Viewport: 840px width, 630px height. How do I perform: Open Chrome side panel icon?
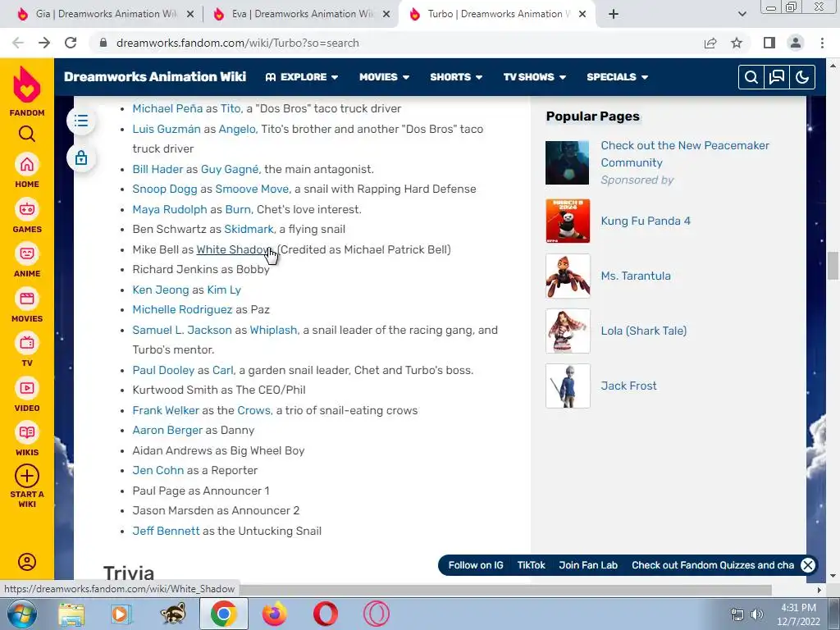pos(769,43)
